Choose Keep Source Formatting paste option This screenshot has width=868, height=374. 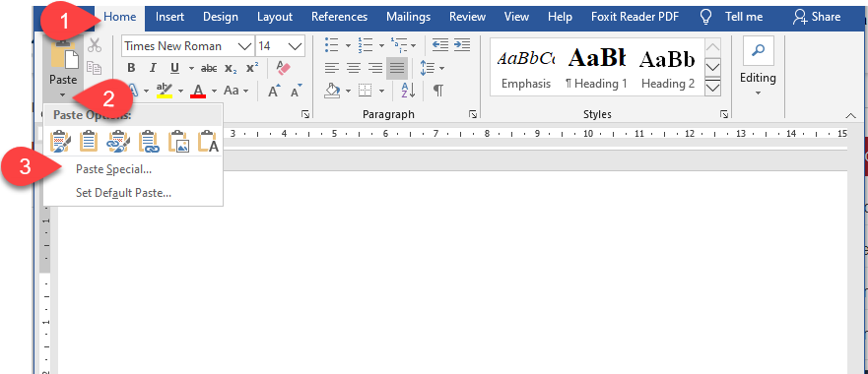click(x=59, y=141)
